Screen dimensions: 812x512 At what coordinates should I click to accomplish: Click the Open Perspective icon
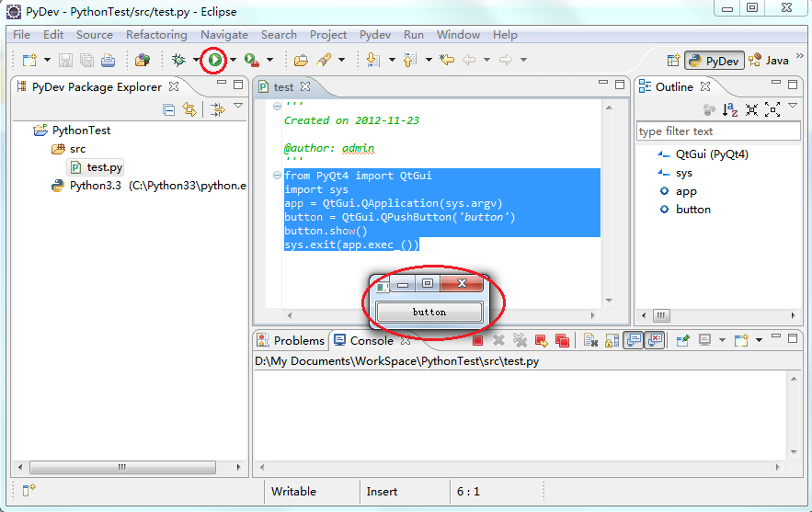click(x=673, y=61)
